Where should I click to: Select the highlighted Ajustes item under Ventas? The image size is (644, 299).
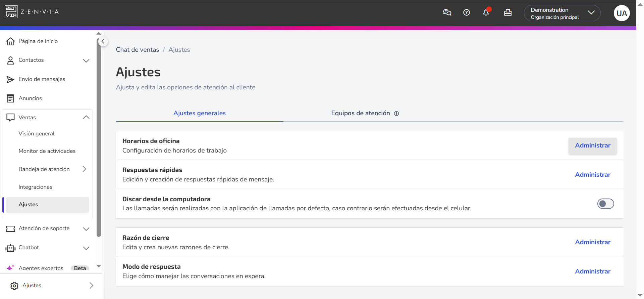point(47,205)
